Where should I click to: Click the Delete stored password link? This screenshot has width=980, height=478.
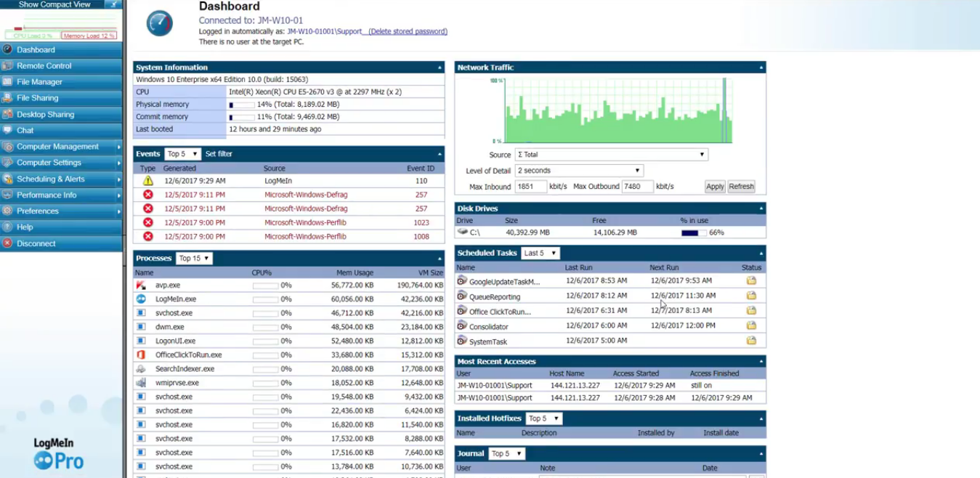coord(408,31)
